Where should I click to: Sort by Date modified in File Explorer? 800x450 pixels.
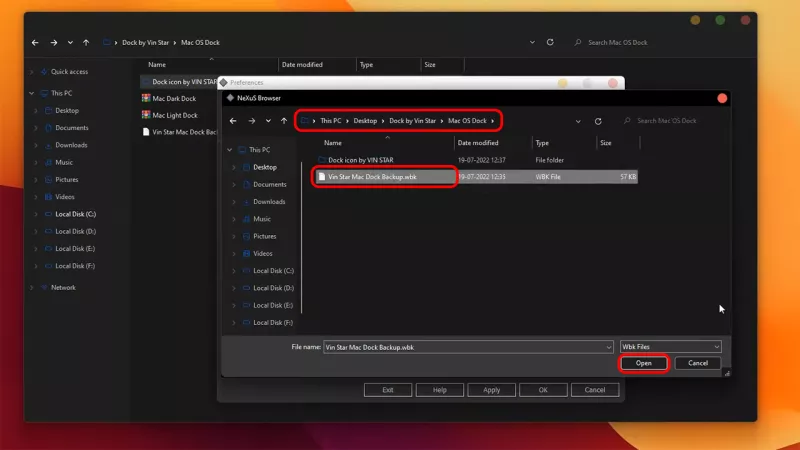(302, 65)
